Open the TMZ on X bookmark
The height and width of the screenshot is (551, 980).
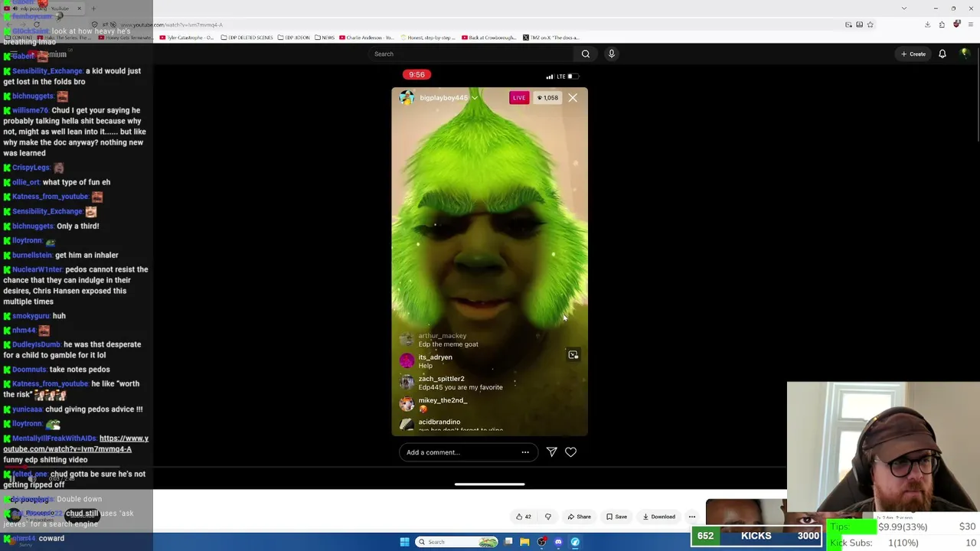[x=551, y=37]
